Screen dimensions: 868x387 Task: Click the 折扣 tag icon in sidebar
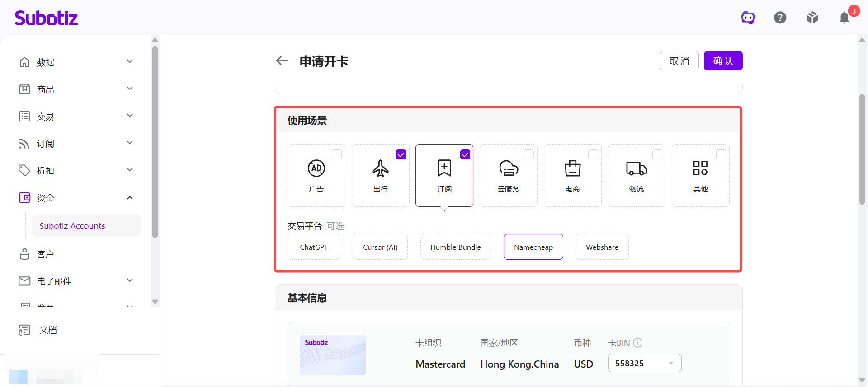point(24,170)
